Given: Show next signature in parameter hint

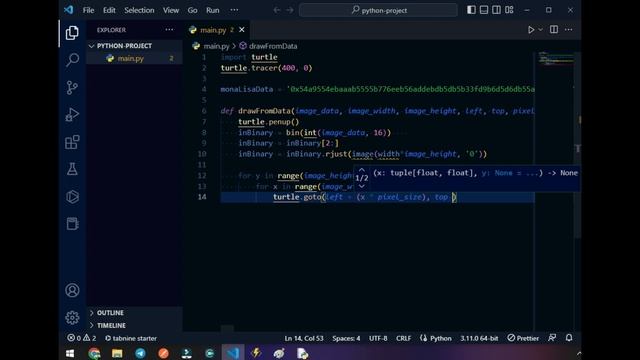Looking at the screenshot, I should [362, 186].
